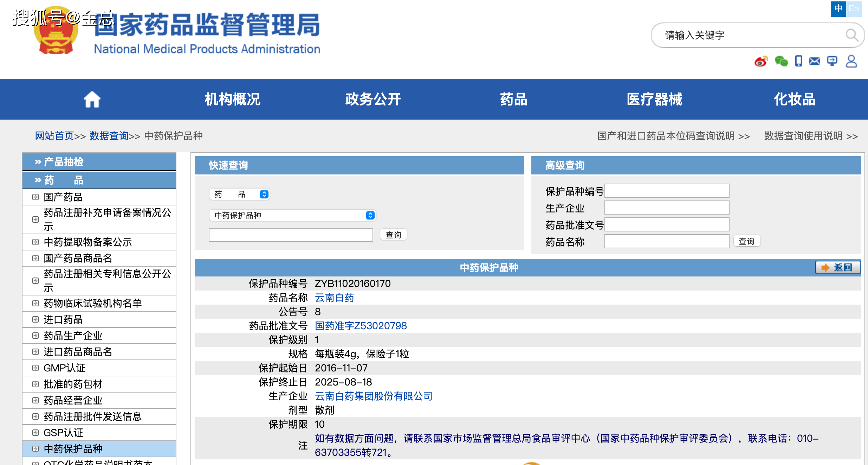Select 进口药品商品名 sidebar item
Screen dimensions: 868x465
[99, 352]
